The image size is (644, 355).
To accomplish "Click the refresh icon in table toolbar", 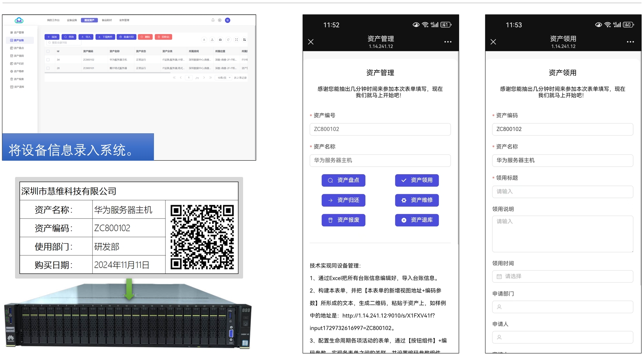I will [x=228, y=40].
